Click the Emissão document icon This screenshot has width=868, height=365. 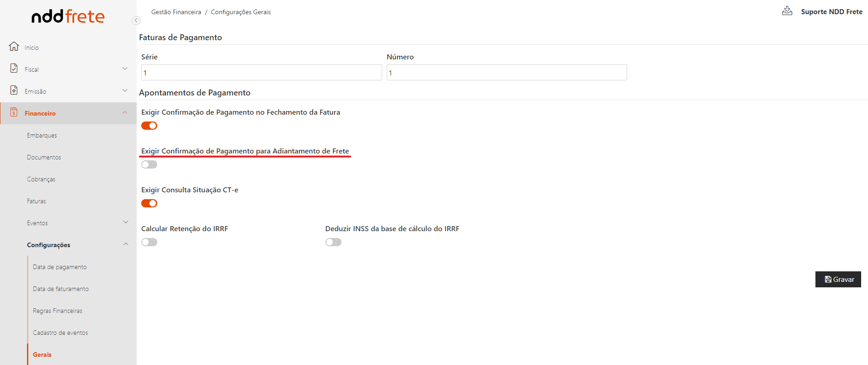(x=14, y=90)
